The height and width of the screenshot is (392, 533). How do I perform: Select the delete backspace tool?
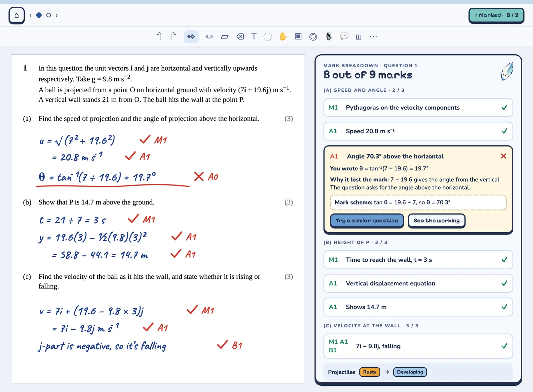point(240,37)
